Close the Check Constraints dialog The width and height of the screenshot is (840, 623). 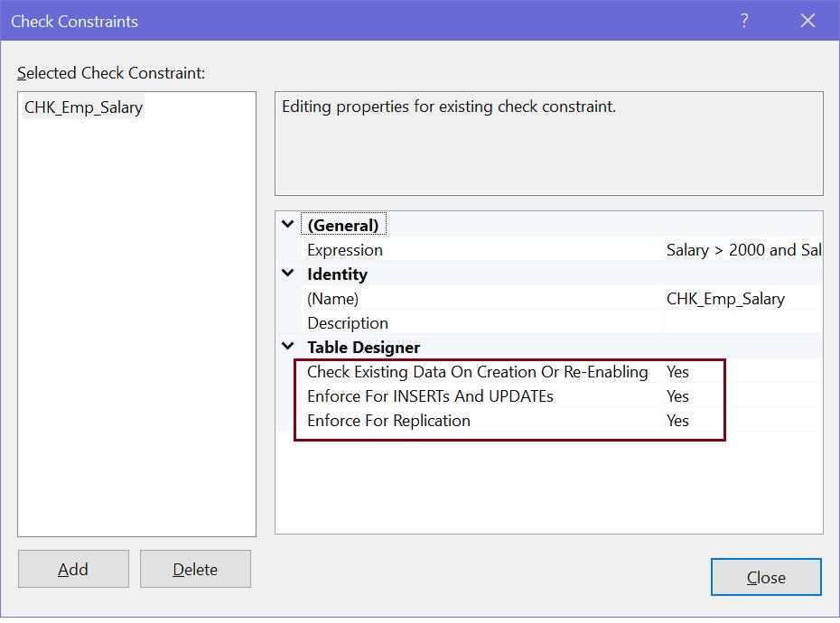coord(766,577)
